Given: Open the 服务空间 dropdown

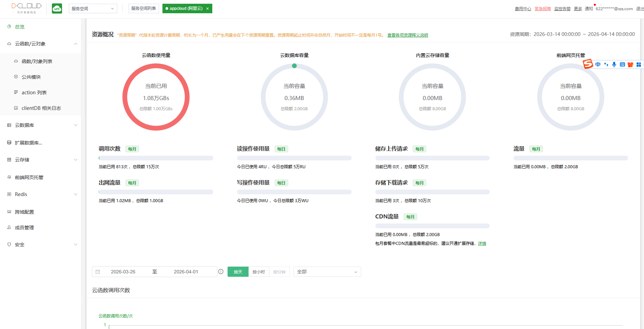Looking at the screenshot, I should [x=93, y=8].
